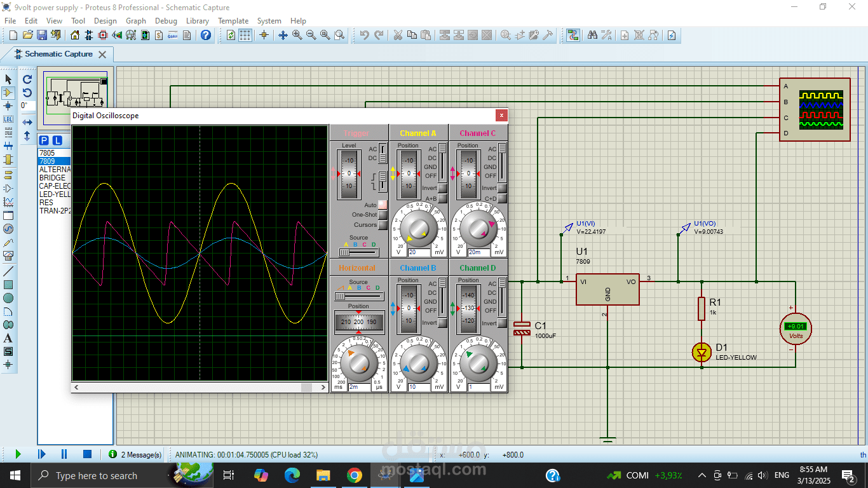Adjust the Trigger Source slider
Screen dimensions: 868x488
pos(359,252)
